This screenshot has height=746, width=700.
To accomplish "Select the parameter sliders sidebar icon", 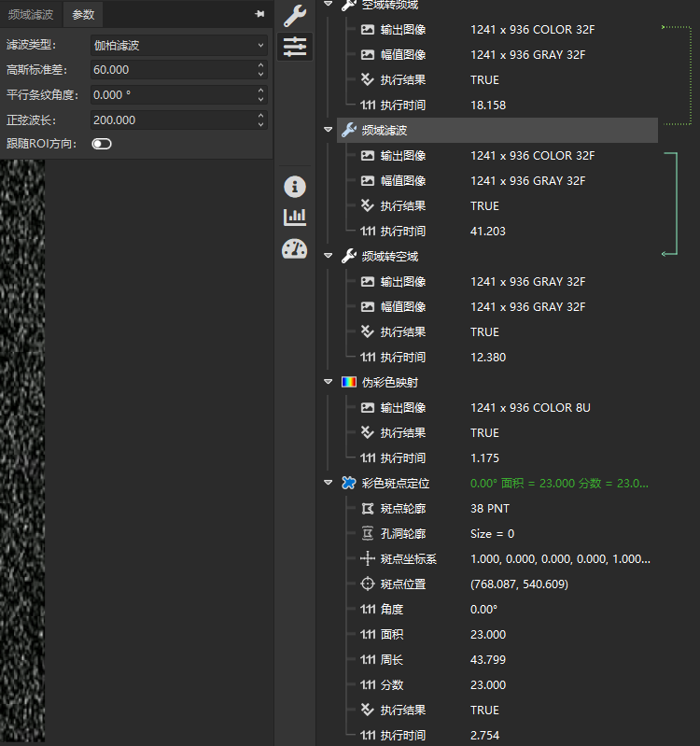I will coord(295,47).
